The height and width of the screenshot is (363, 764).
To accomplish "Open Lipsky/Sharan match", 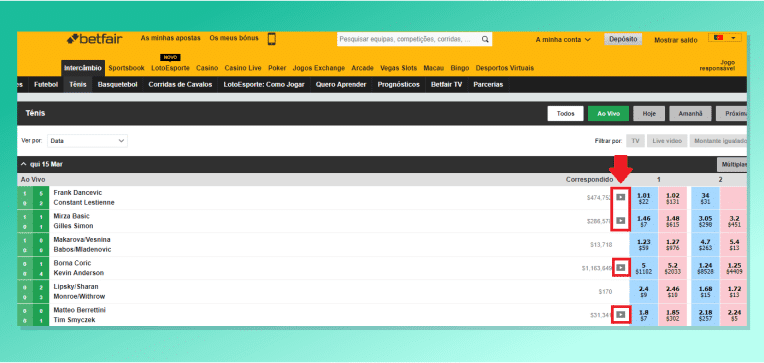I will [x=76, y=287].
